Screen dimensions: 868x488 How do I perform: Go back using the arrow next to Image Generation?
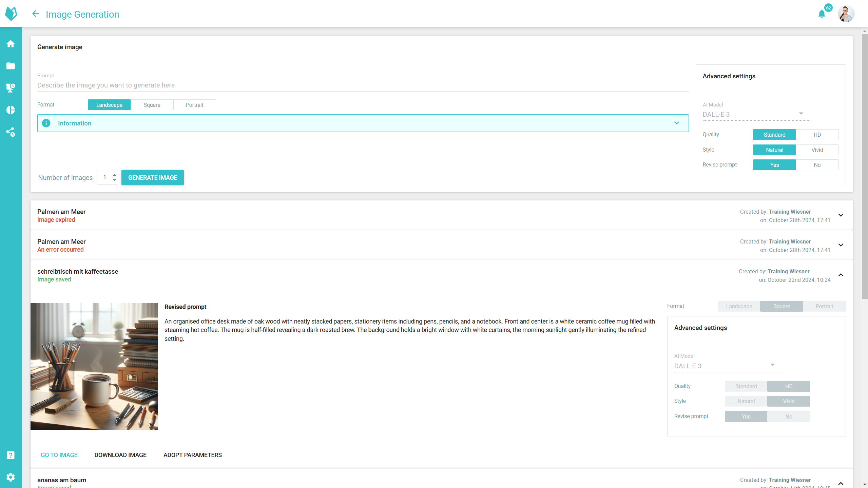36,14
